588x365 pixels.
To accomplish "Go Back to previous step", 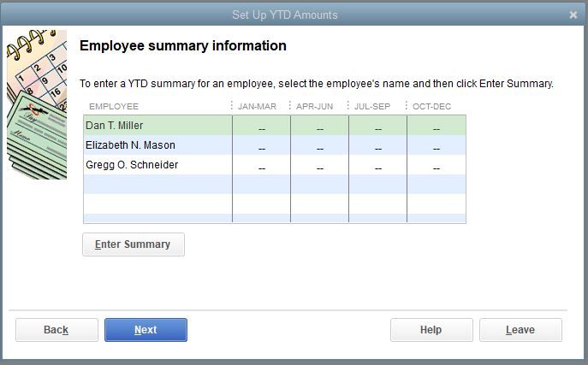I will point(56,330).
